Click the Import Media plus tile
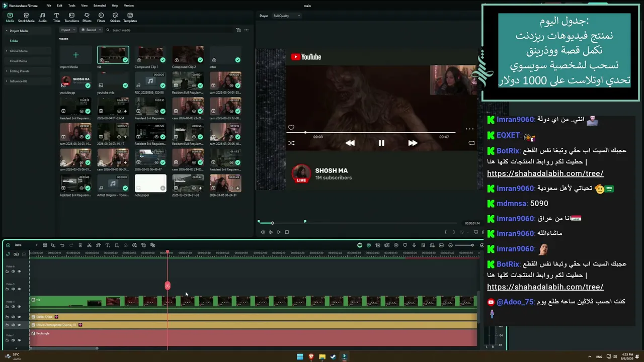The height and width of the screenshot is (362, 644). coord(75,55)
